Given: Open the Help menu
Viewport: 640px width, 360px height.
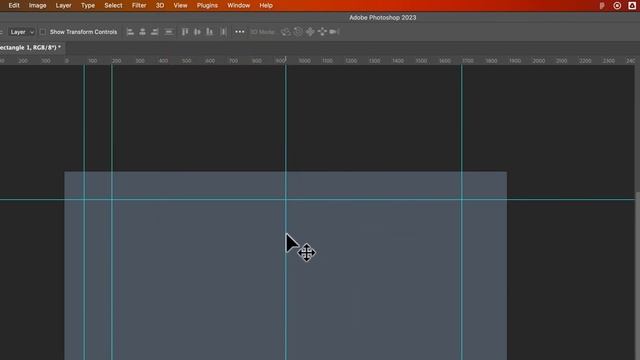Looking at the screenshot, I should (x=266, y=6).
